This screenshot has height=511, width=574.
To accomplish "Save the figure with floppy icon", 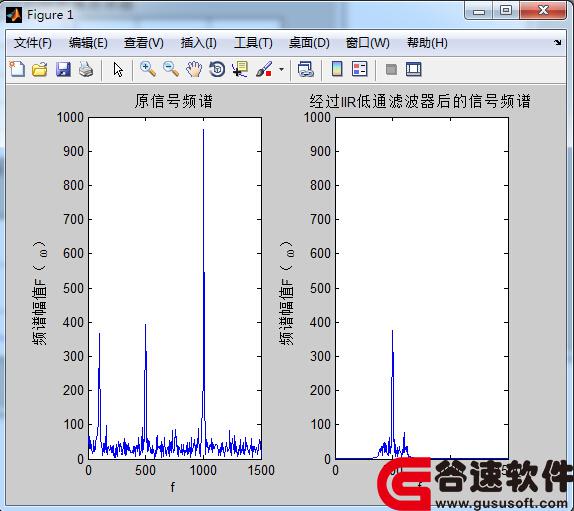I will (63, 69).
